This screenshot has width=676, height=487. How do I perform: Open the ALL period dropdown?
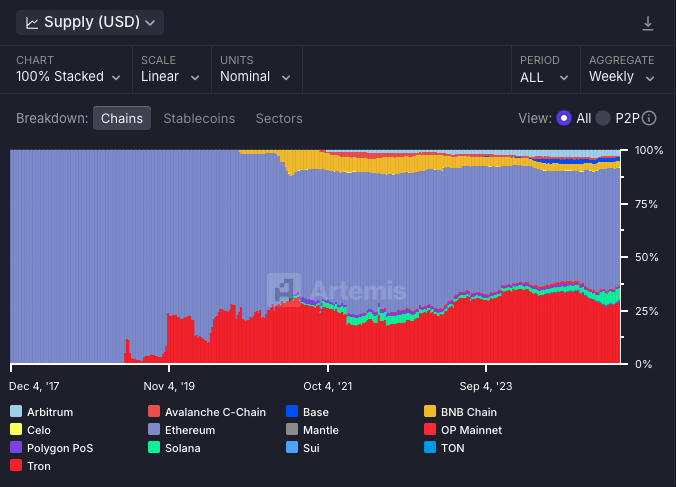[544, 77]
